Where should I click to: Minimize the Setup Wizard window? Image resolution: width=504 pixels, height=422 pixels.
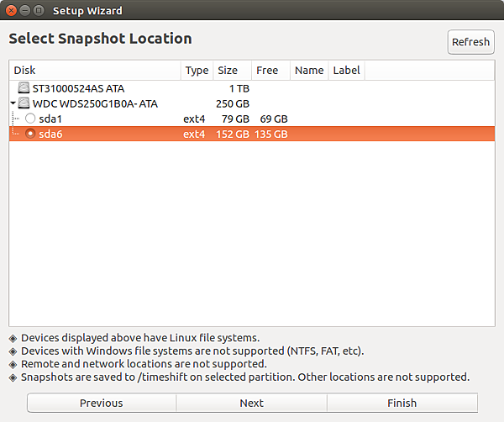[x=25, y=11]
